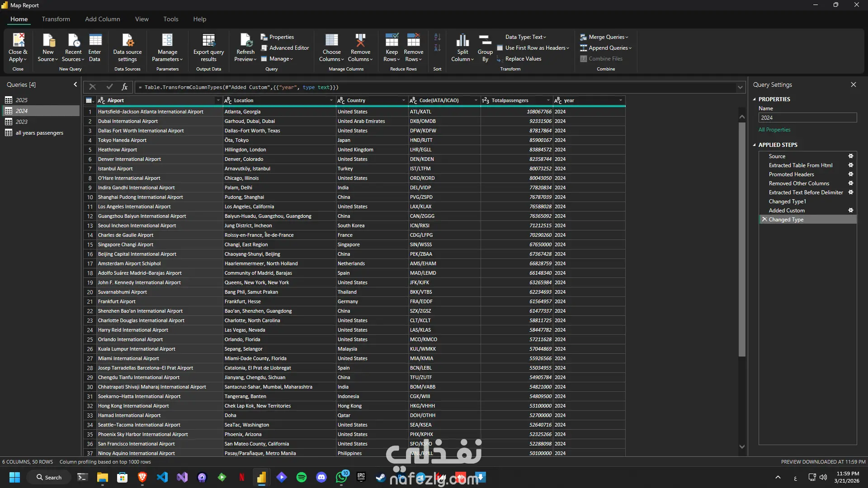868x488 pixels.
Task: Click the Group By icon
Action: click(485, 41)
